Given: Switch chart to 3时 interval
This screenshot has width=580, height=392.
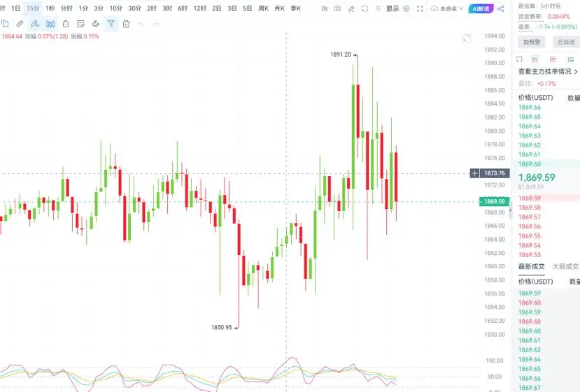Looking at the screenshot, I should coord(167,8).
